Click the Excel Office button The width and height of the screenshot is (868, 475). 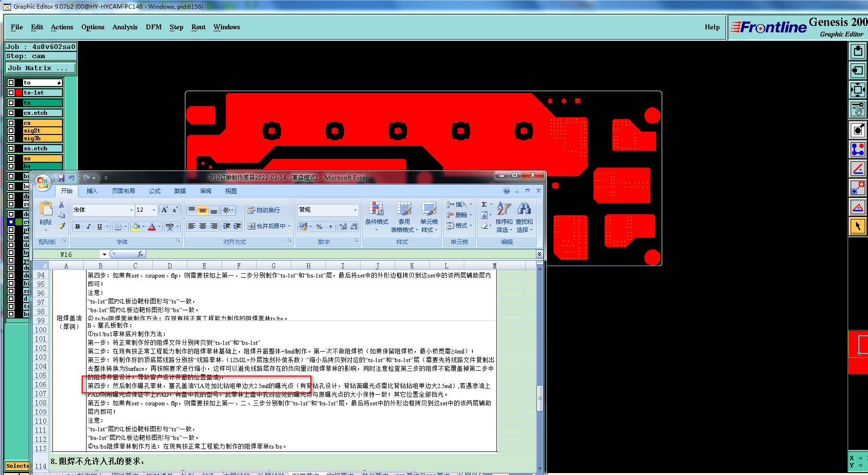click(43, 183)
